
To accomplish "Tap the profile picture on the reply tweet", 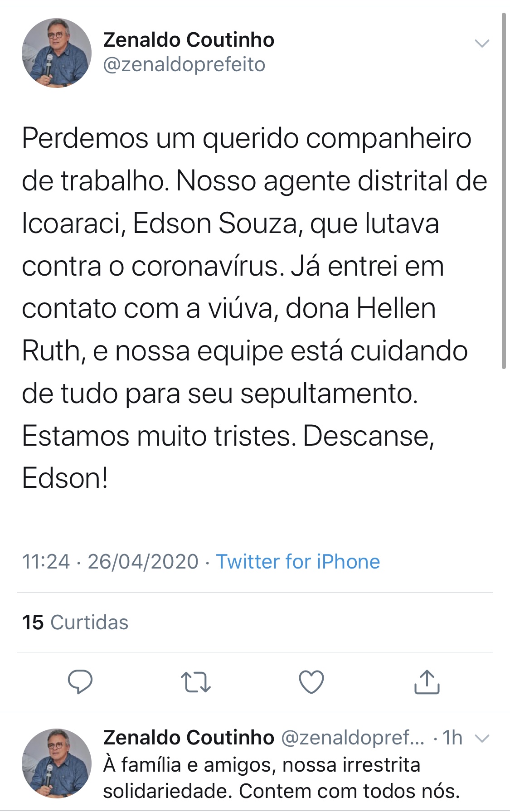I will 57,763.
